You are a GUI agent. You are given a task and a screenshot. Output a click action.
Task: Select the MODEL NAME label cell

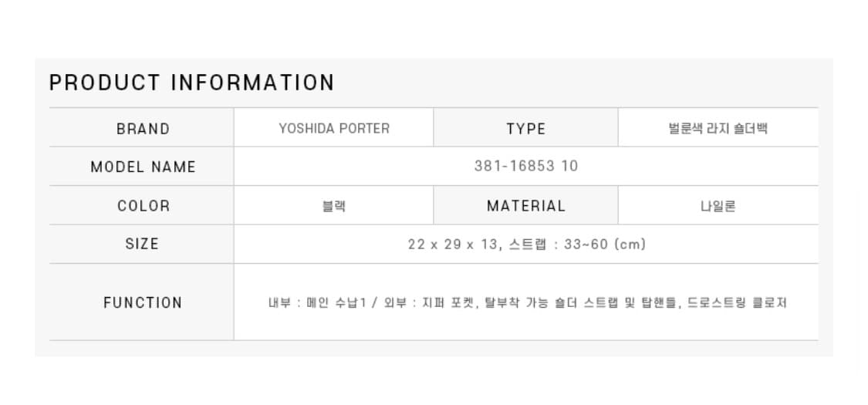(142, 167)
